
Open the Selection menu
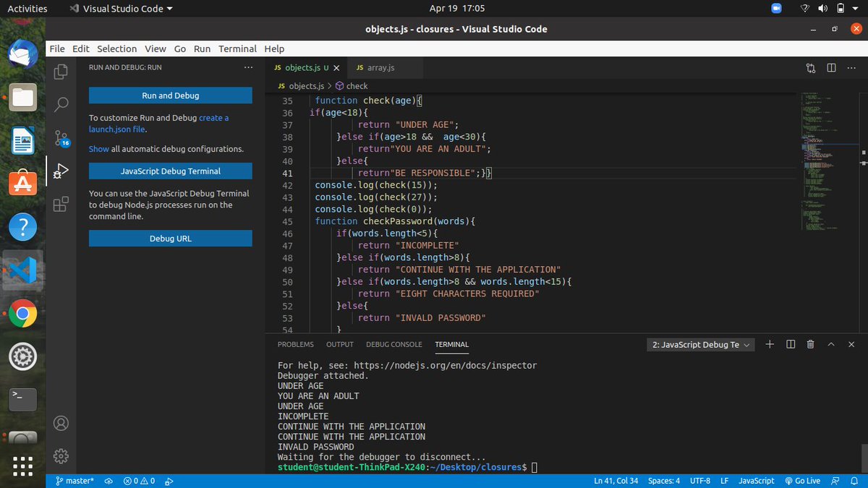pos(116,48)
